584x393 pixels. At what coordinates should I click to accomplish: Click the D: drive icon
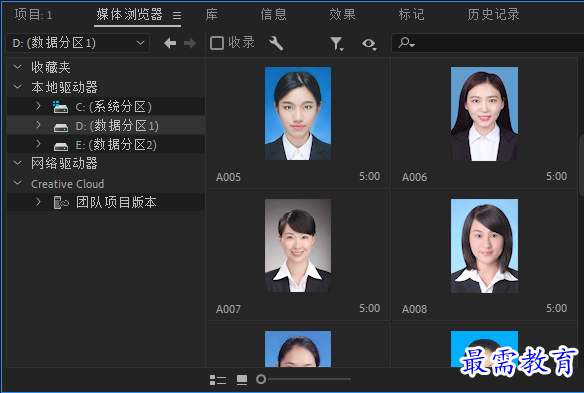click(x=61, y=128)
